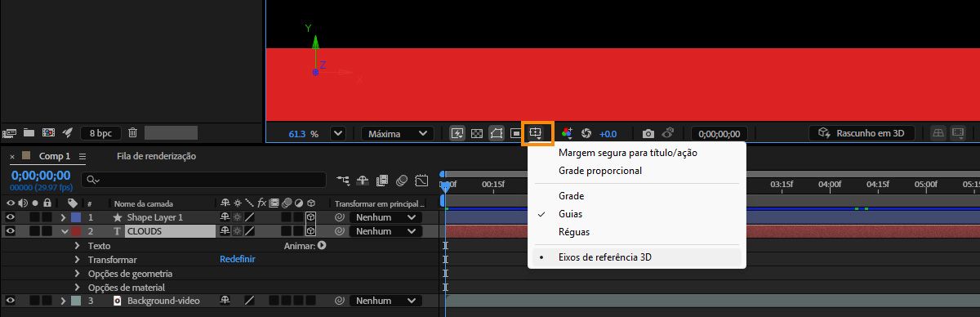Expand the Texto property group
The width and height of the screenshot is (980, 317).
coord(78,245)
